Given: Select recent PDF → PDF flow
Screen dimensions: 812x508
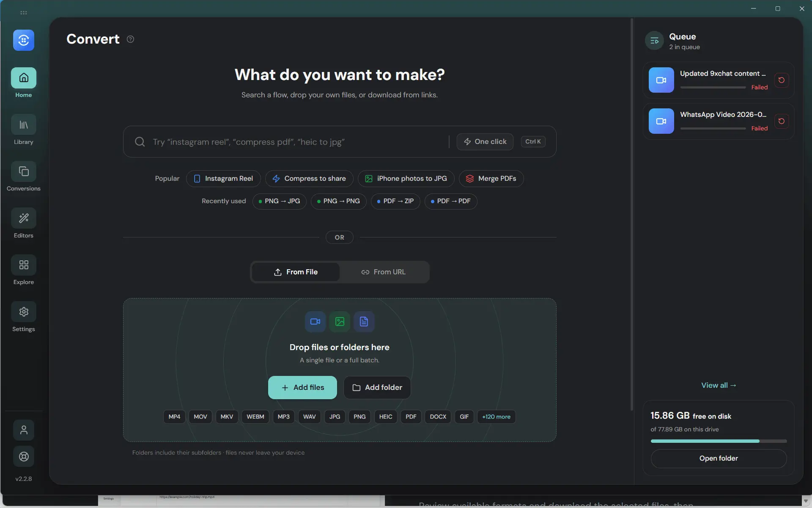Looking at the screenshot, I should coord(451,201).
